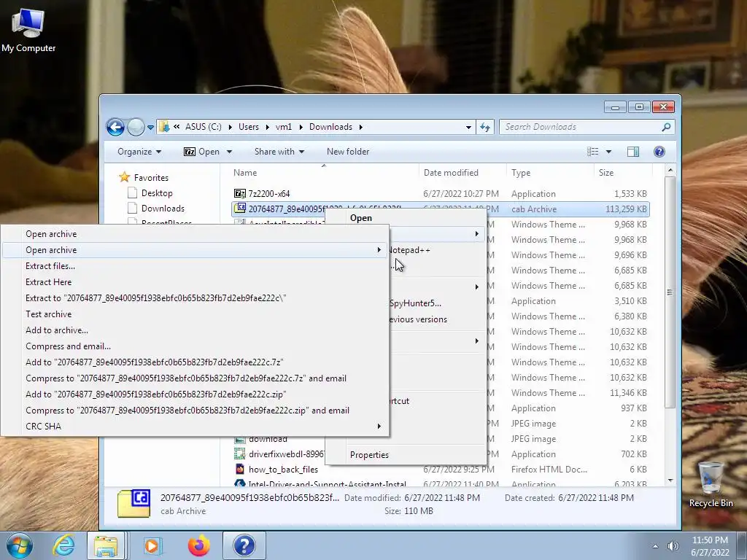Choose Add to archive... entry

point(195,330)
